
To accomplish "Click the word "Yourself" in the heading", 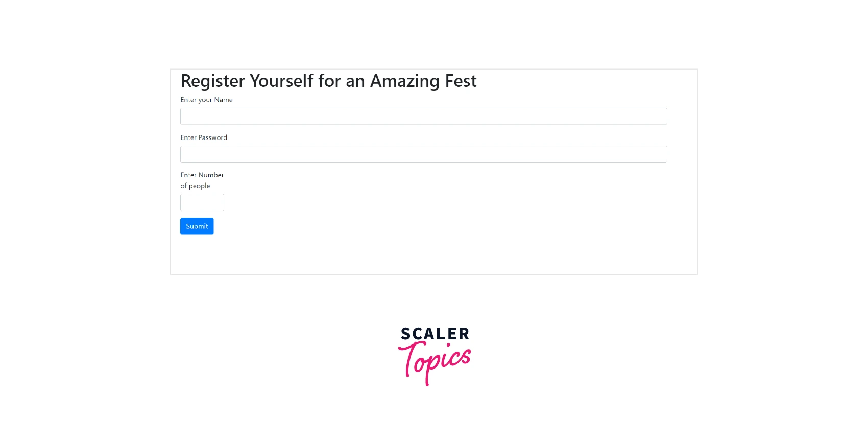I will [x=281, y=81].
